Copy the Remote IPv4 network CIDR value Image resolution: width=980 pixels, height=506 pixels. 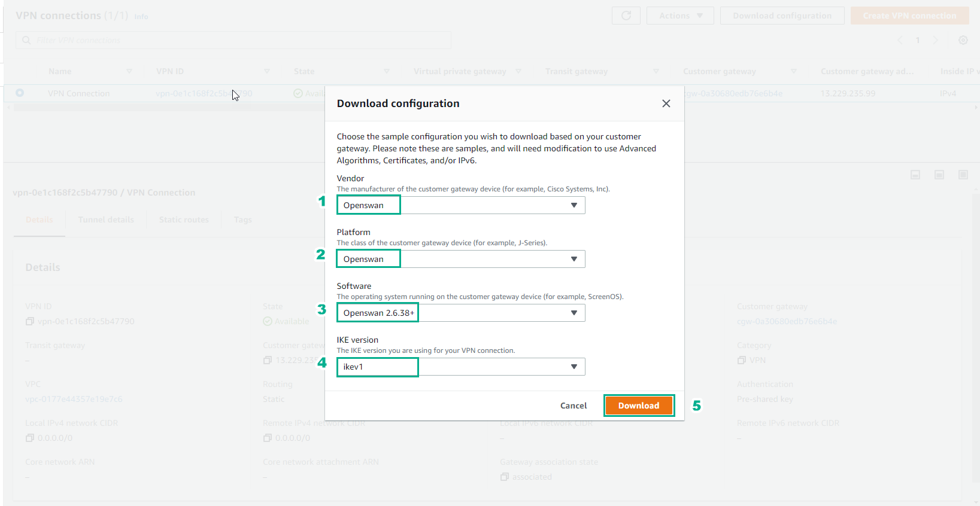coord(267,438)
